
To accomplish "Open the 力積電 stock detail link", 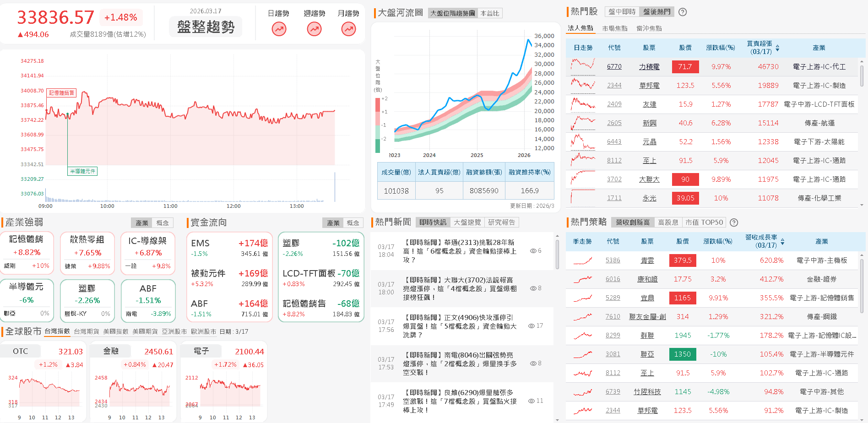I will 649,66.
